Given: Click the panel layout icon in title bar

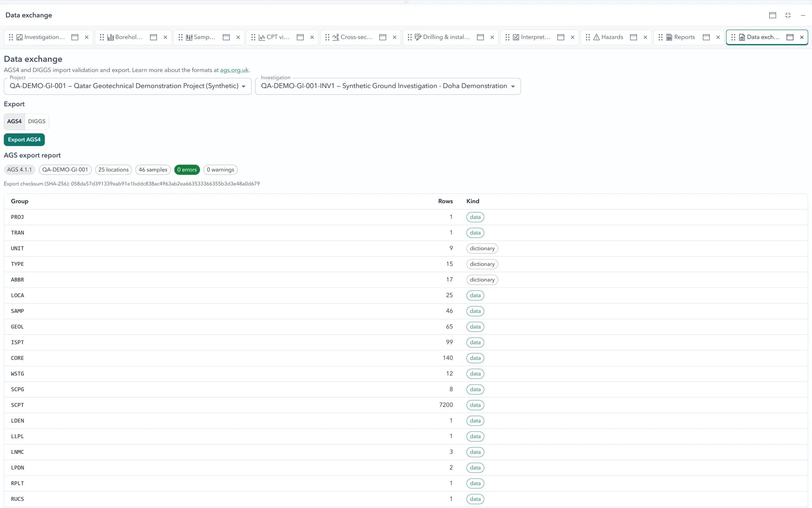Looking at the screenshot, I should click(x=773, y=15).
